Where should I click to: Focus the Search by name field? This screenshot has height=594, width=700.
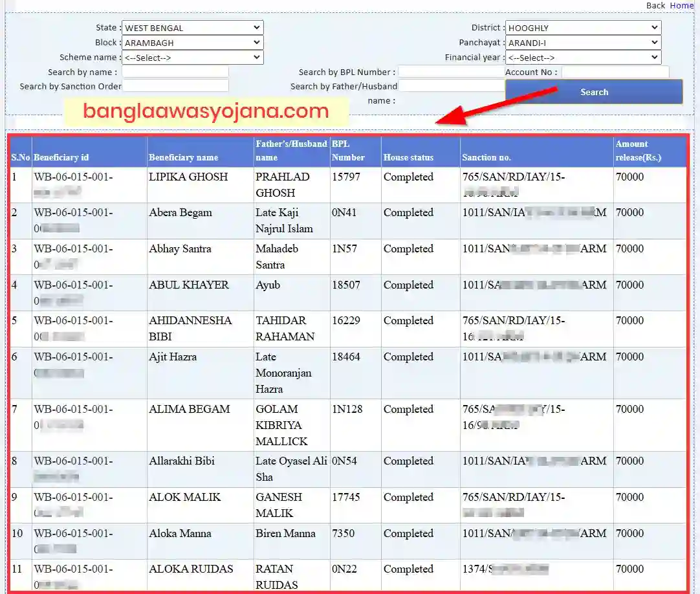(x=175, y=71)
